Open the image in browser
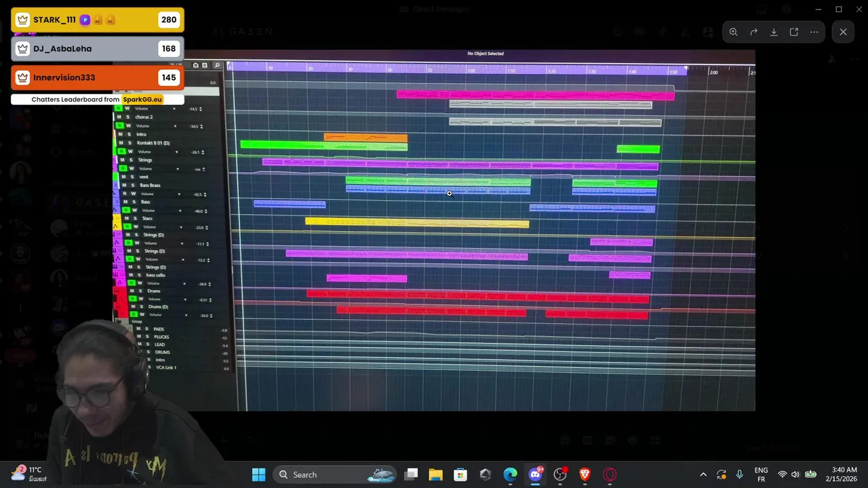 [x=794, y=32]
